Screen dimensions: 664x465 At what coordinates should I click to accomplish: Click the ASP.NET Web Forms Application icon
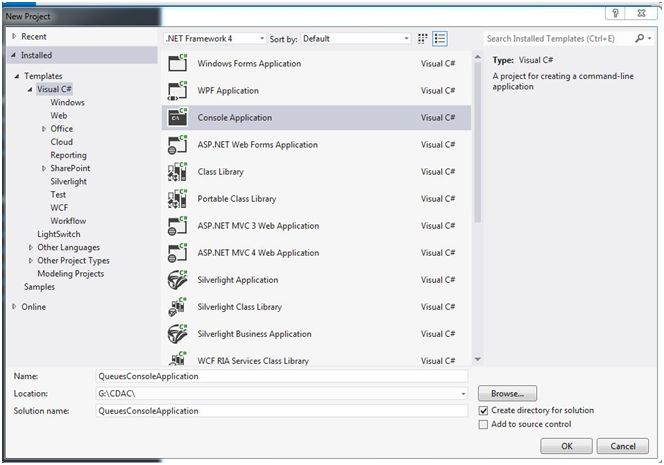tap(177, 145)
